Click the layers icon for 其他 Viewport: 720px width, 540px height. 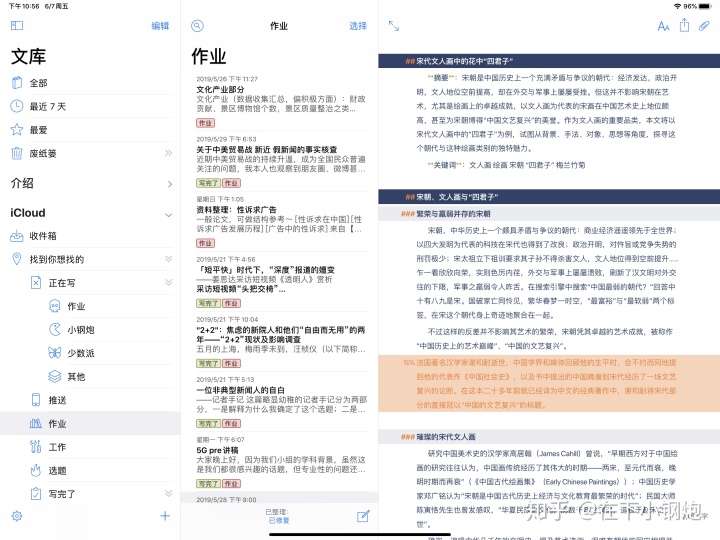pos(55,377)
